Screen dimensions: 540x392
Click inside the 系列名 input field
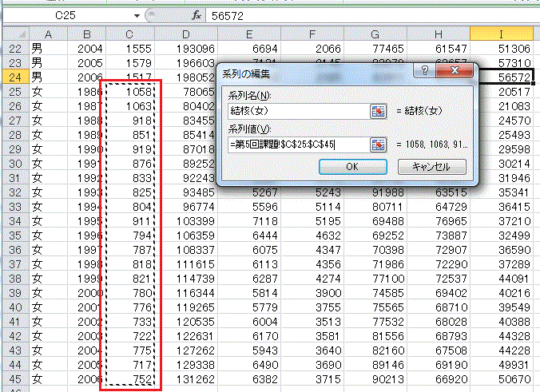click(x=296, y=110)
